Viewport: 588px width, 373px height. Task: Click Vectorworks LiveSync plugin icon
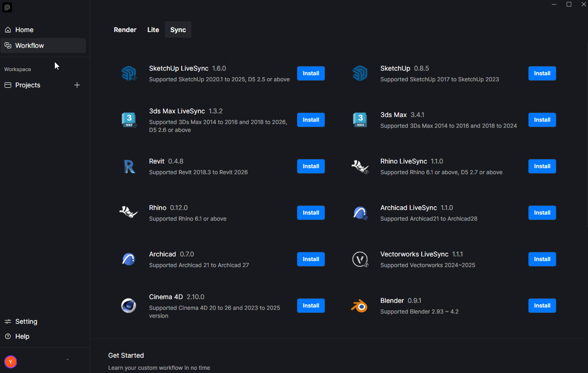pyautogui.click(x=360, y=259)
